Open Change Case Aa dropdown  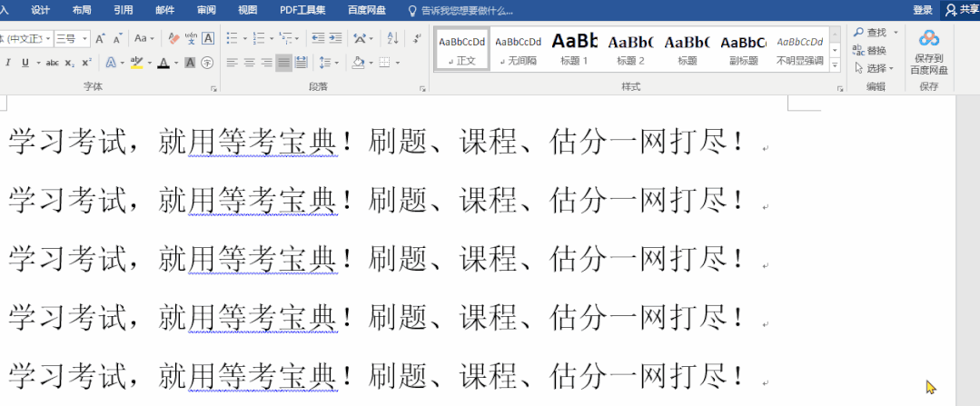point(144,39)
